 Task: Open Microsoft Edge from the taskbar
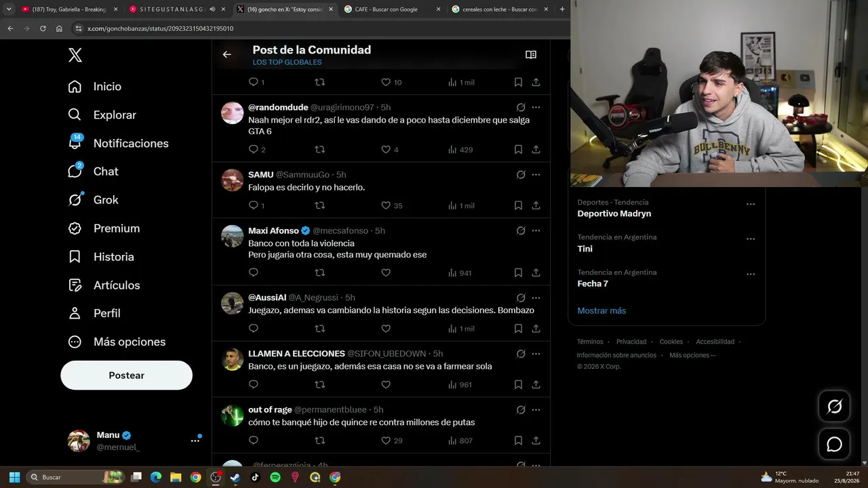pos(156,477)
